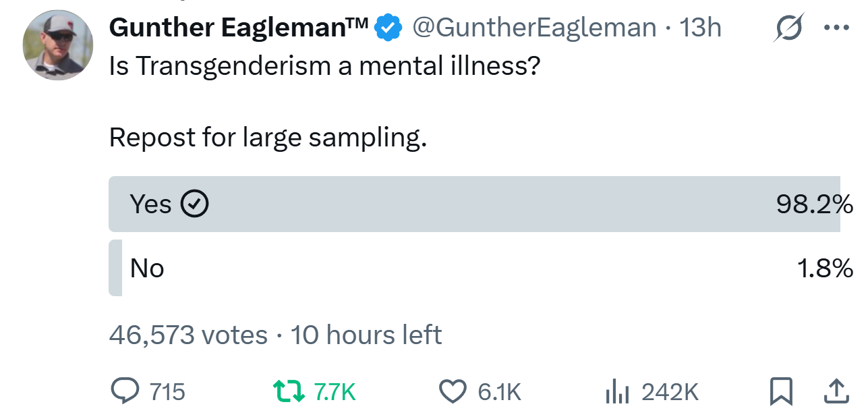Select the "Yes" poll option

pyautogui.click(x=150, y=204)
